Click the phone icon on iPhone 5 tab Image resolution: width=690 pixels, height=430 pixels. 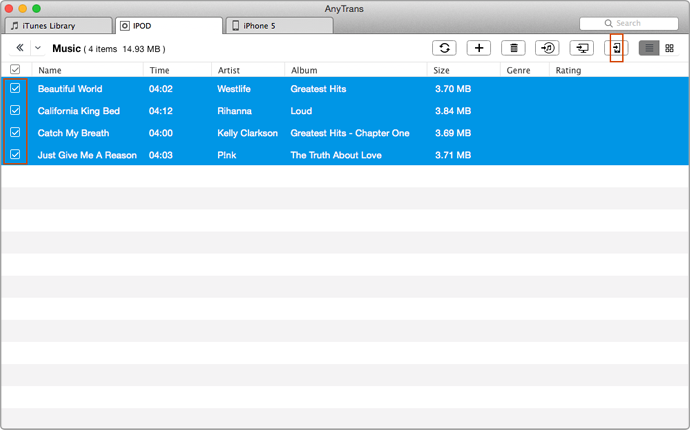(235, 26)
